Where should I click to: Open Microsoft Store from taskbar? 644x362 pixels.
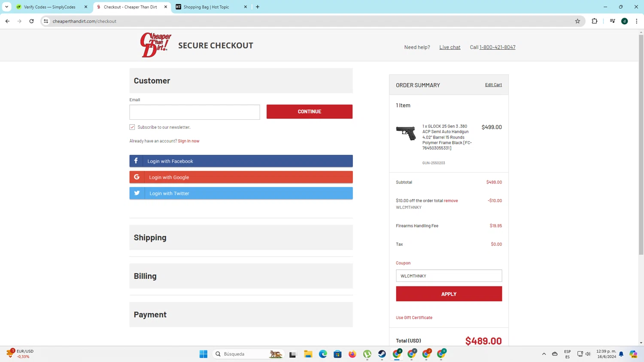pyautogui.click(x=337, y=354)
